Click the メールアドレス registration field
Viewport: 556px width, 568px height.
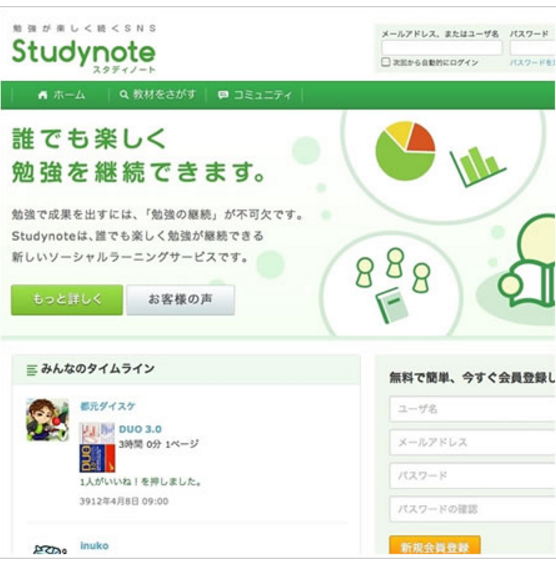coord(472,442)
